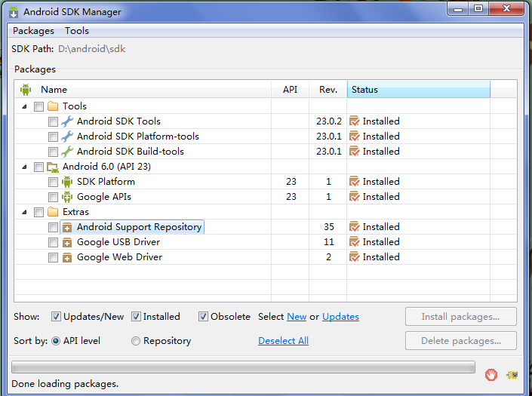Sort by the Rev. column header
Image resolution: width=532 pixels, height=396 pixels.
[328, 90]
